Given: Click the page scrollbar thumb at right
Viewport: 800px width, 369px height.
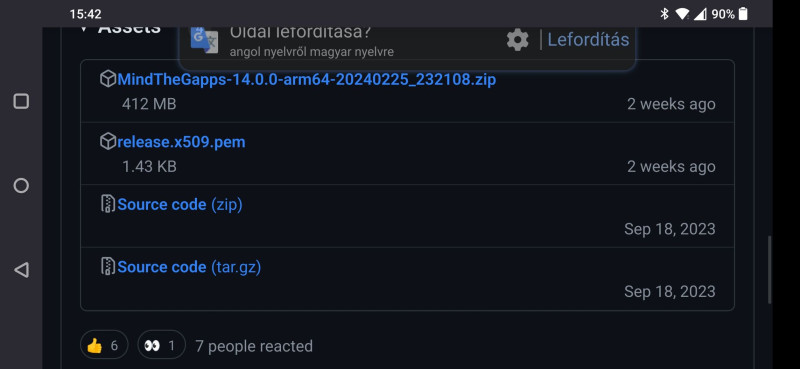Looking at the screenshot, I should pos(770,270).
